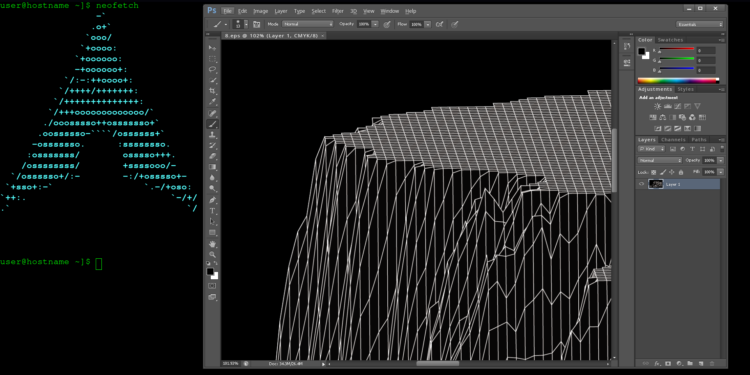The width and height of the screenshot is (750, 375).
Task: Enable airbrush mode in options bar
Action: click(x=440, y=24)
